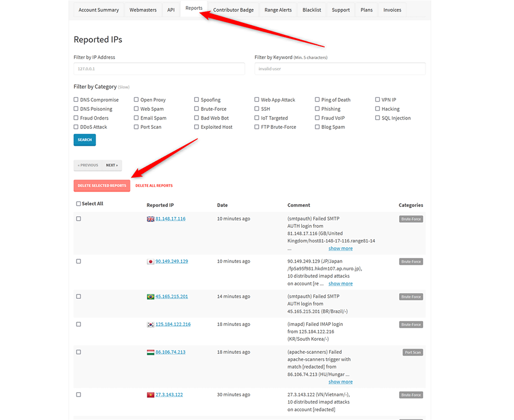The image size is (514, 420).
Task: Expand show more on the 86.106.74.213 comment
Action: point(340,382)
